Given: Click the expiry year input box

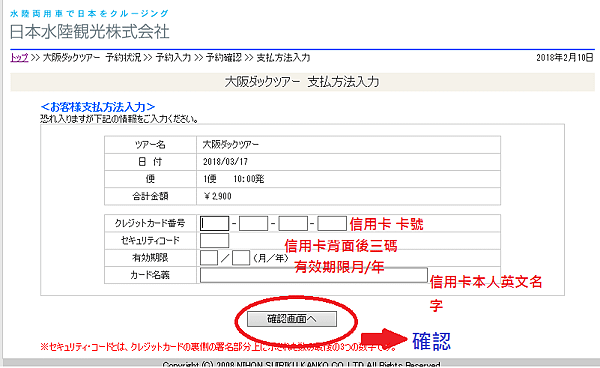Looking at the screenshot, I should 241,258.
